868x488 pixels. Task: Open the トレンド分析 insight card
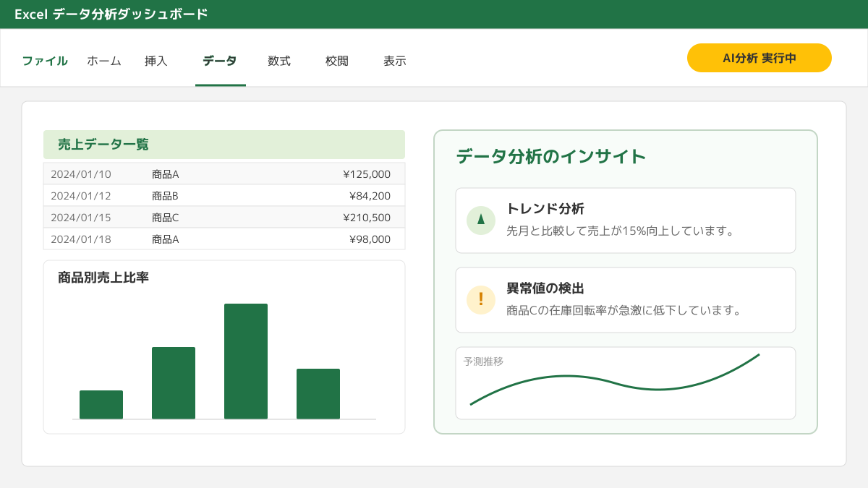tap(626, 221)
